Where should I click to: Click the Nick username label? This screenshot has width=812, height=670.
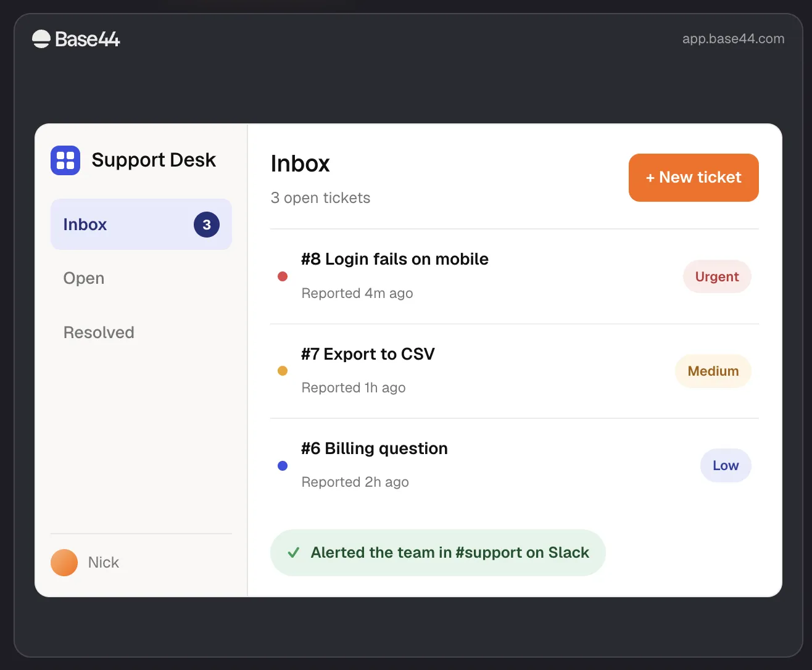tap(104, 563)
